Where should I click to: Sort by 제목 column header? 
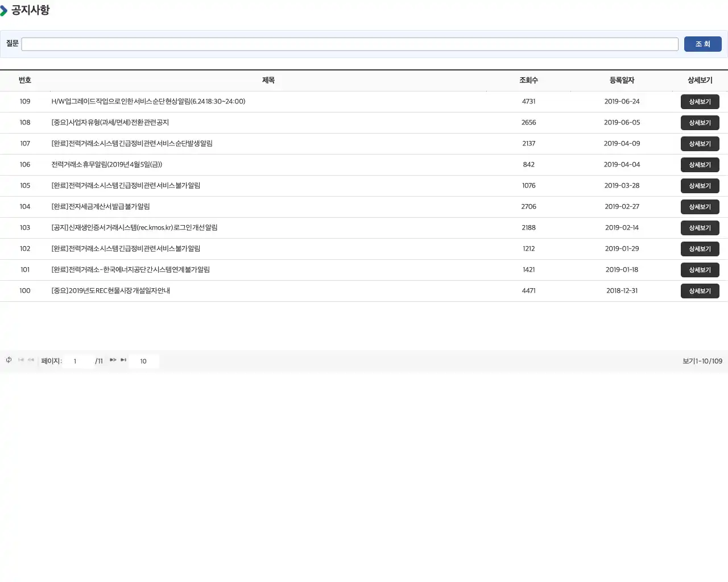(x=268, y=80)
